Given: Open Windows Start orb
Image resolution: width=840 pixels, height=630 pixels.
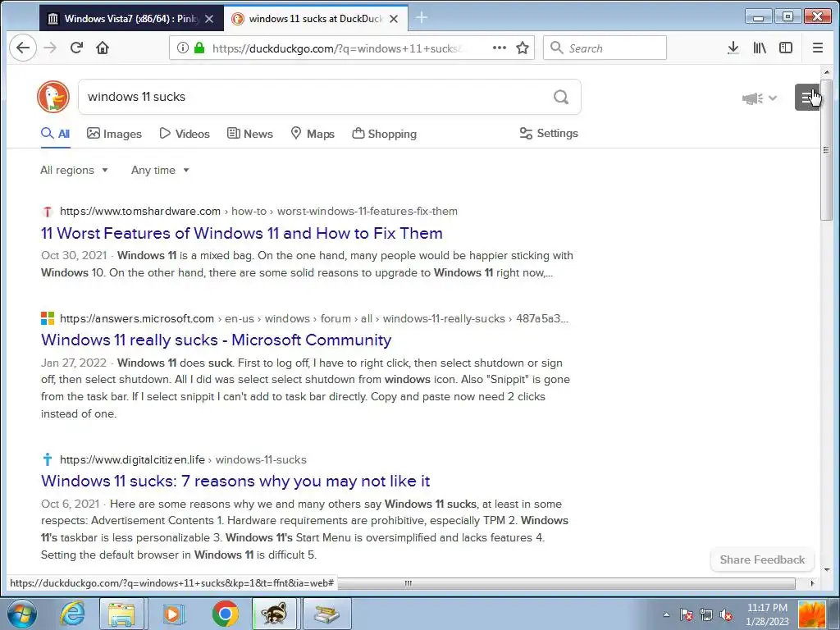Looking at the screenshot, I should [x=21, y=614].
